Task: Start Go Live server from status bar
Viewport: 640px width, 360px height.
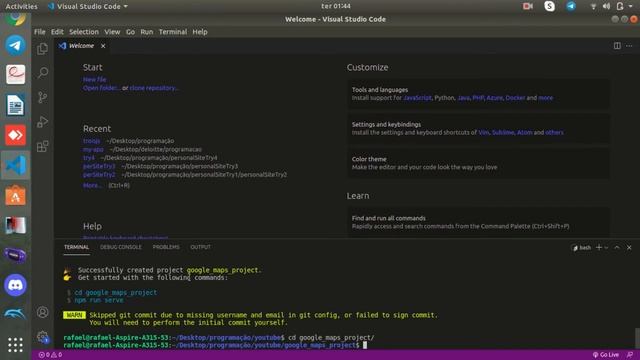Action: click(x=606, y=355)
